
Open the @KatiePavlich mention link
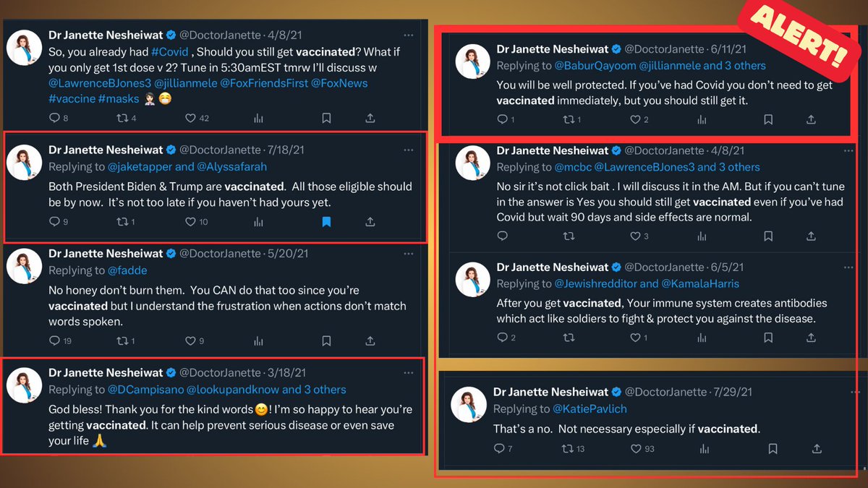[x=590, y=409]
